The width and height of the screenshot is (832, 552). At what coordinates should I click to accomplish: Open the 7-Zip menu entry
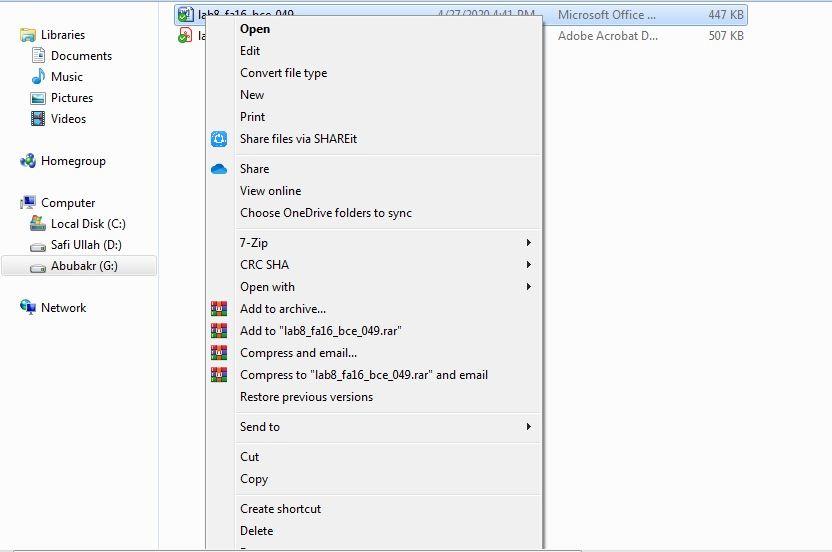(x=254, y=243)
